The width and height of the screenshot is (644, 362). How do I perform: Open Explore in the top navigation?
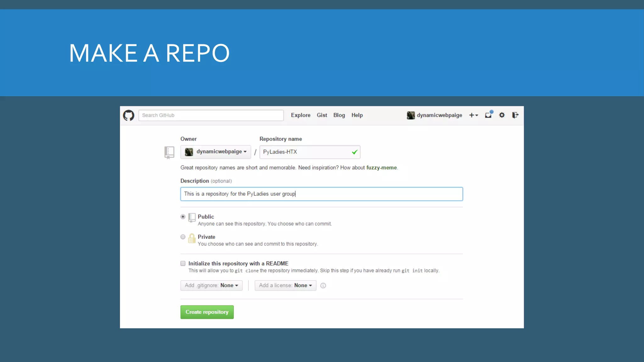301,115
